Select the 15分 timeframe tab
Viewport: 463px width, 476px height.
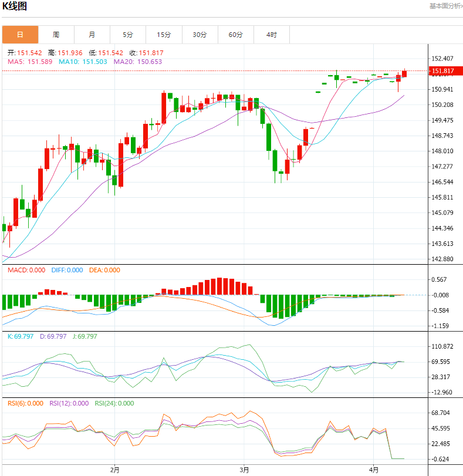click(x=164, y=35)
